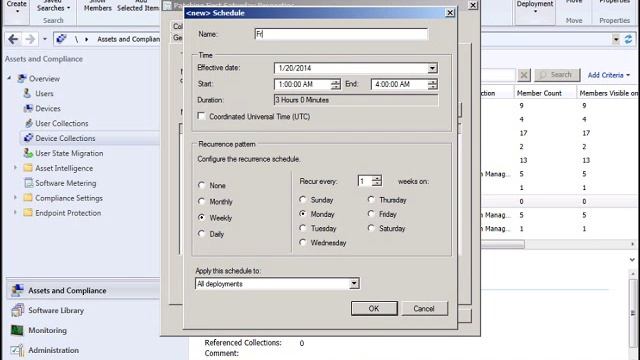Viewport: 640px width, 360px height.
Task: Click the Endpoint Protection folder icon
Action: [x=28, y=213]
